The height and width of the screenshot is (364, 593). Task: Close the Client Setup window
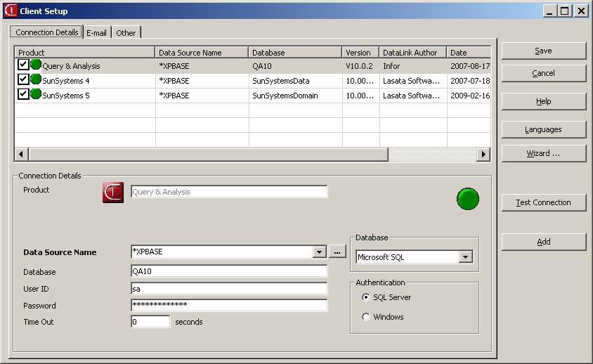[581, 11]
